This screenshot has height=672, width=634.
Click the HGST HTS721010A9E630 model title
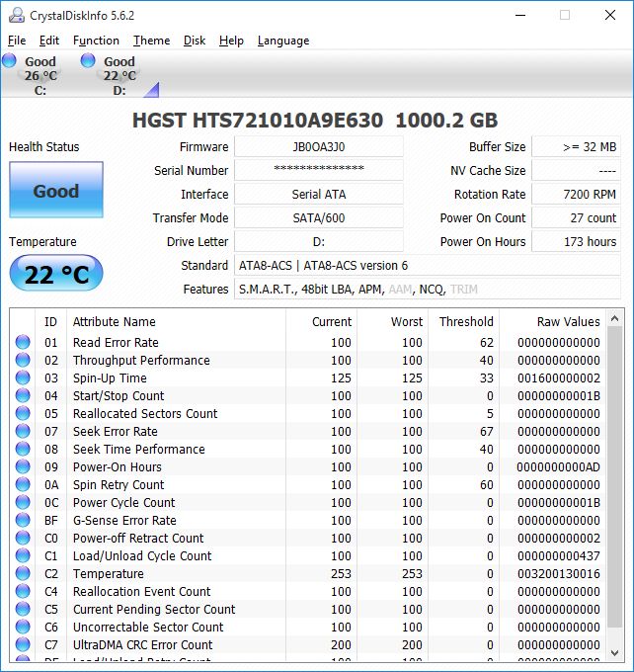[x=315, y=120]
